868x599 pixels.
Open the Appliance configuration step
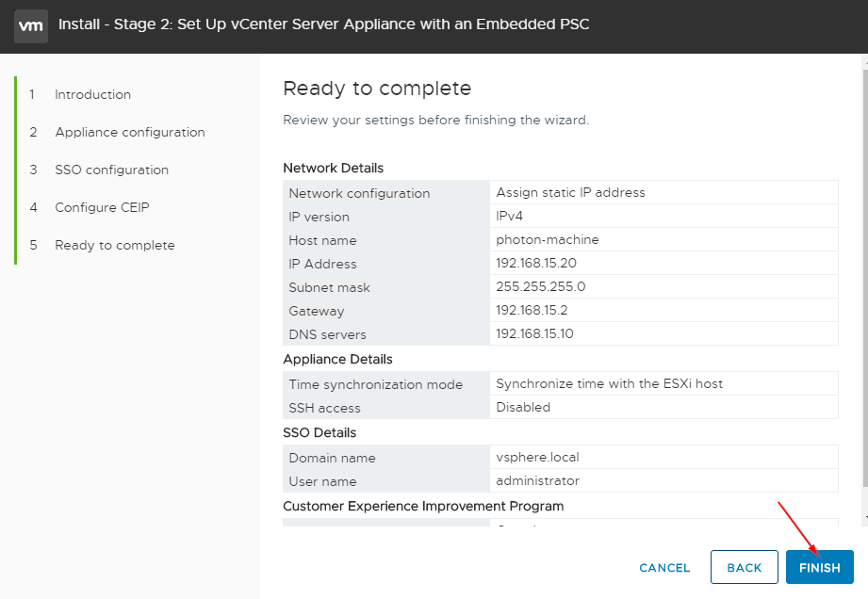(x=130, y=132)
